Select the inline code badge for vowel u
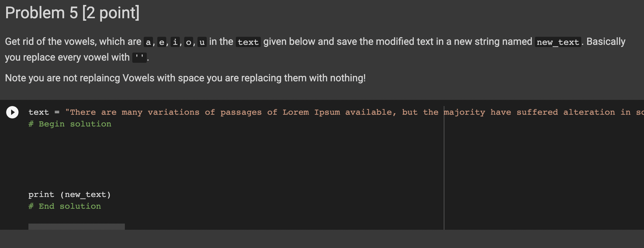The height and width of the screenshot is (248, 644). click(x=201, y=42)
